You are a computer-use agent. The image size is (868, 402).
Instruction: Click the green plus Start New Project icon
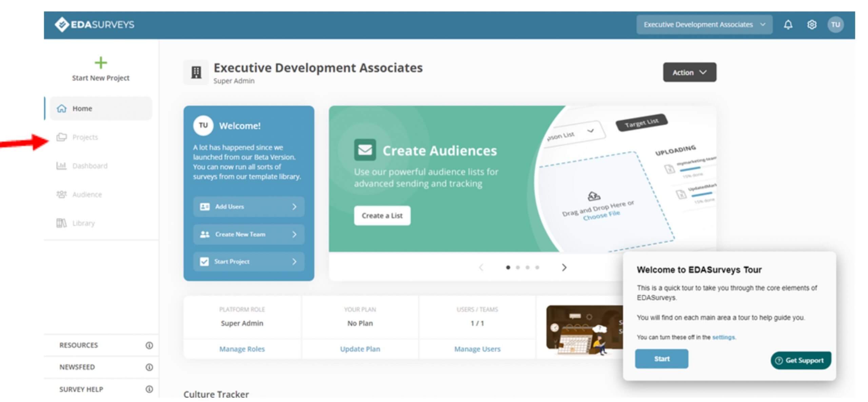(101, 63)
